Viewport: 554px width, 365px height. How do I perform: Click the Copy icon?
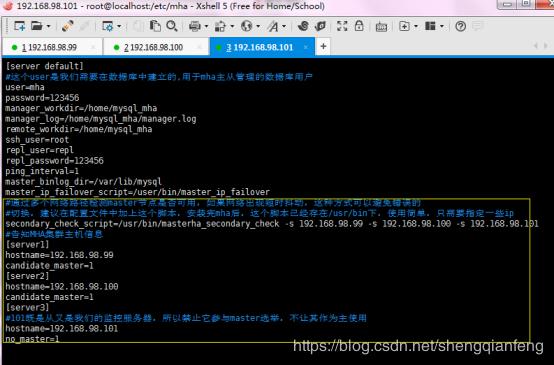[x=139, y=26]
